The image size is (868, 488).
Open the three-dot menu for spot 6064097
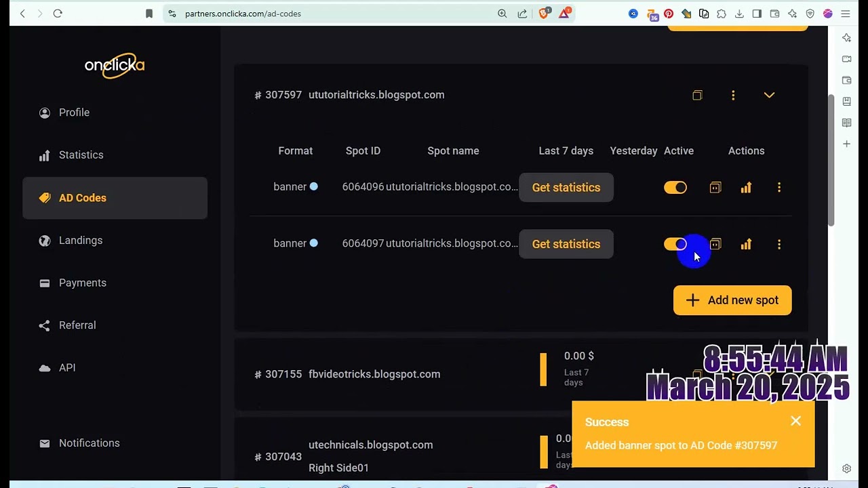[x=779, y=244]
